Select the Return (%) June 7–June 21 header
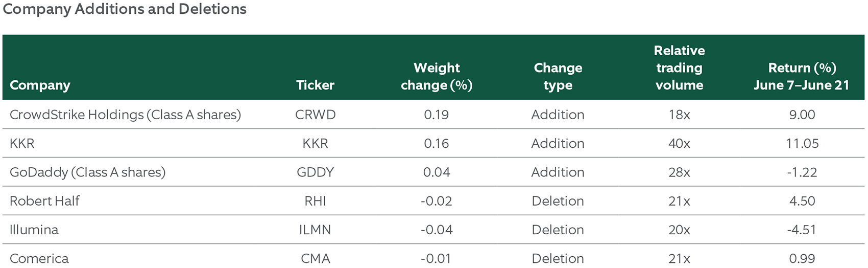 click(x=802, y=76)
